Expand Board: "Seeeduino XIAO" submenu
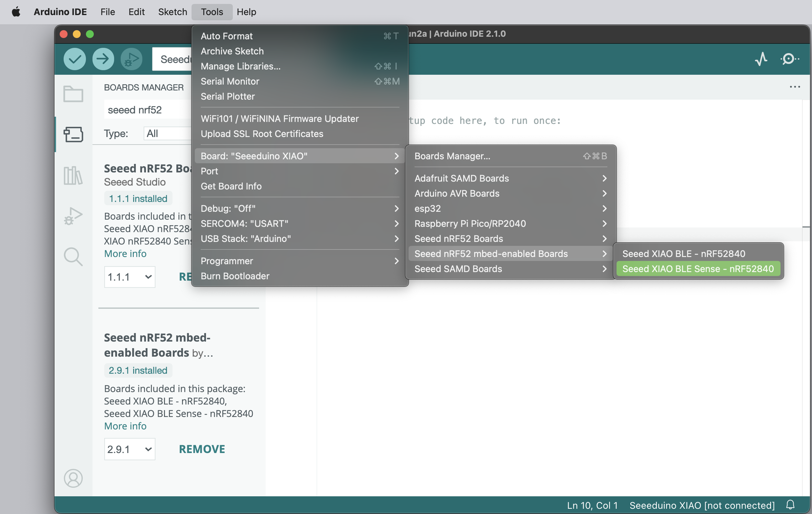 click(x=300, y=156)
